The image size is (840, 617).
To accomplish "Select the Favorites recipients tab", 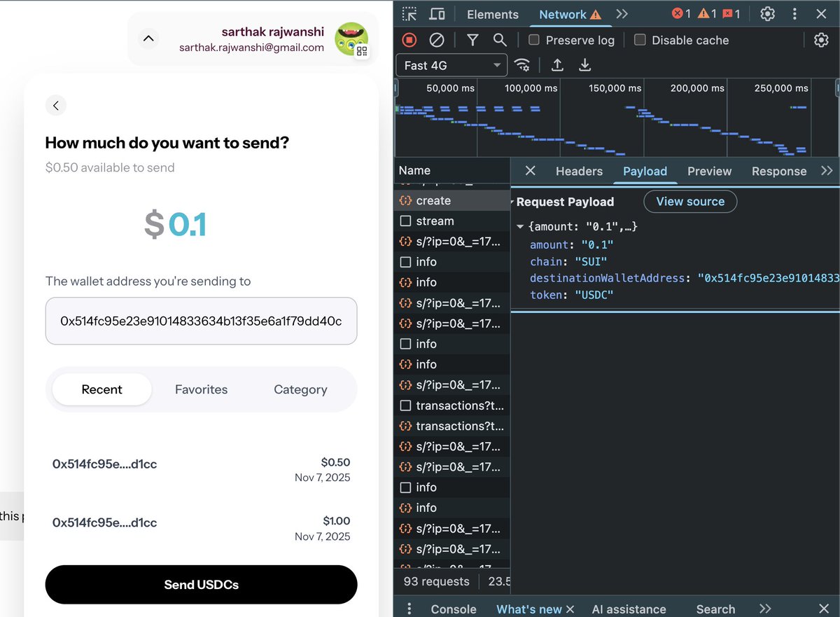I will click(202, 389).
